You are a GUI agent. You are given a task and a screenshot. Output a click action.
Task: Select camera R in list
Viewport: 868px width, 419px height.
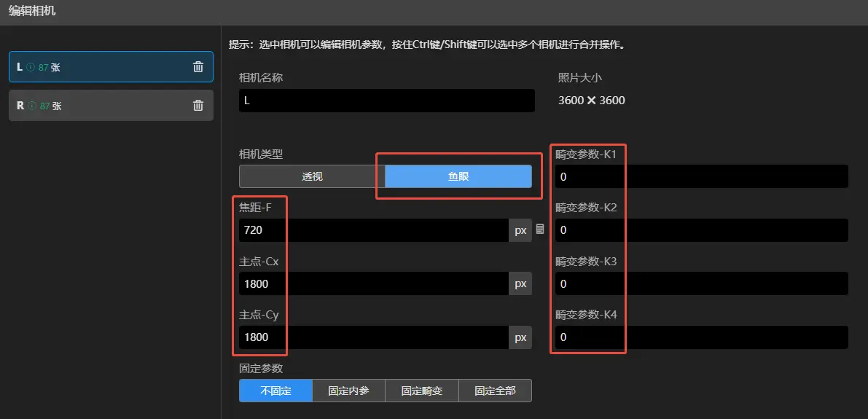point(109,106)
